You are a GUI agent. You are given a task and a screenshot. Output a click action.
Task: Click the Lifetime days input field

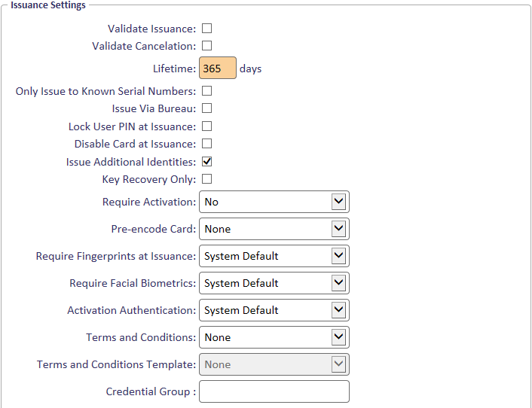point(218,68)
